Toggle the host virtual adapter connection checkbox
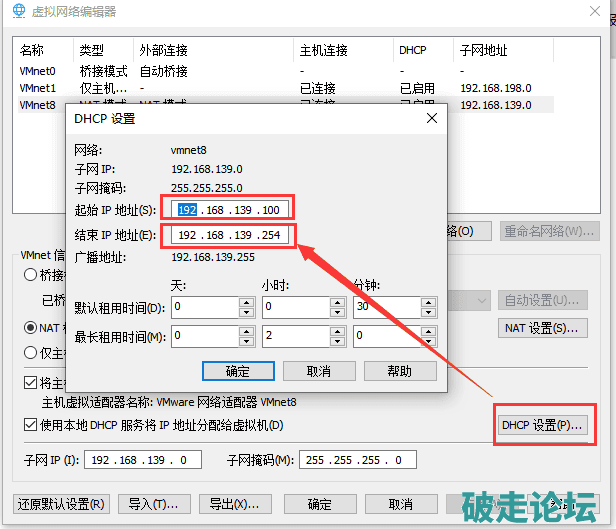 (30, 382)
